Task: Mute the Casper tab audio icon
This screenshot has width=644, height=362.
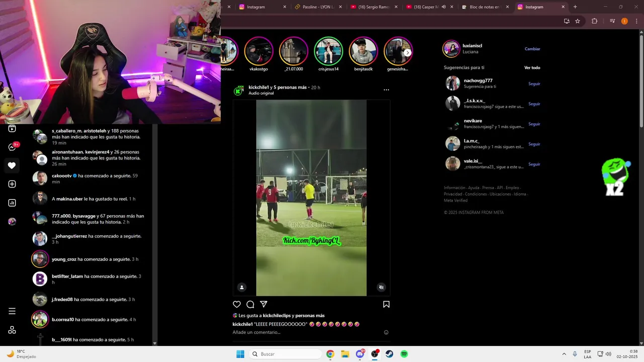Action: pyautogui.click(x=444, y=7)
